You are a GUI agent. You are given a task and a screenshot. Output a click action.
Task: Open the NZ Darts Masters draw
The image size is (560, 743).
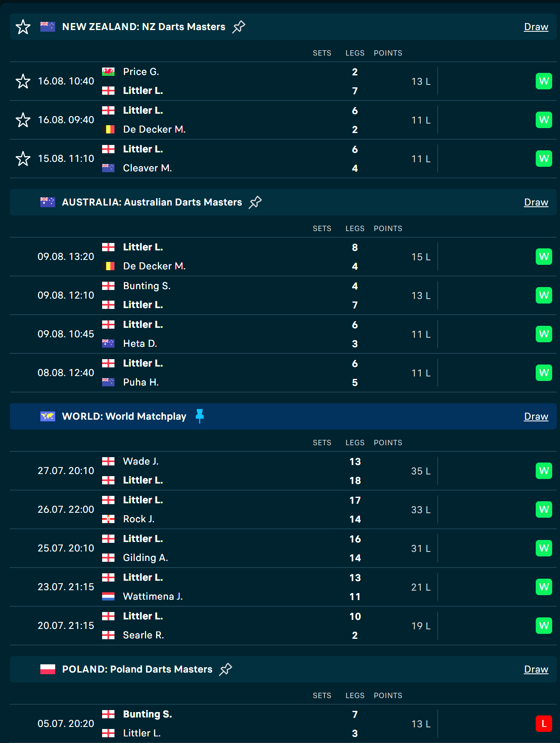point(536,27)
